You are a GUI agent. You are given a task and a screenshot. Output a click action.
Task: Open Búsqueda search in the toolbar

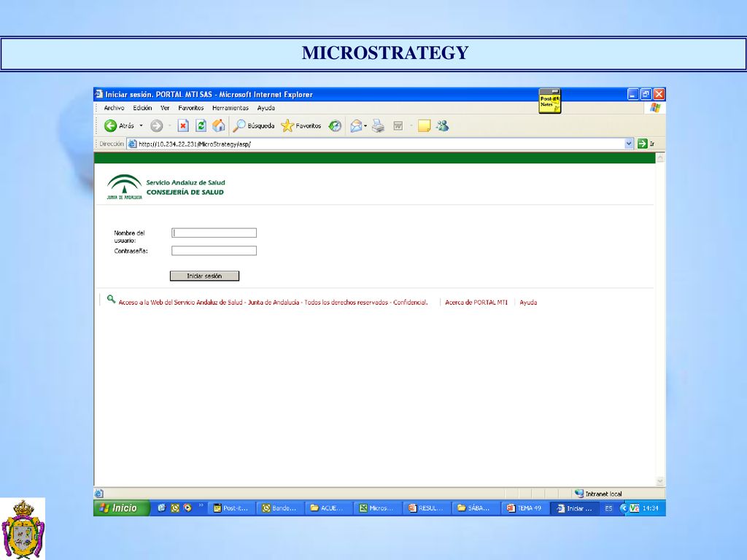(x=253, y=125)
